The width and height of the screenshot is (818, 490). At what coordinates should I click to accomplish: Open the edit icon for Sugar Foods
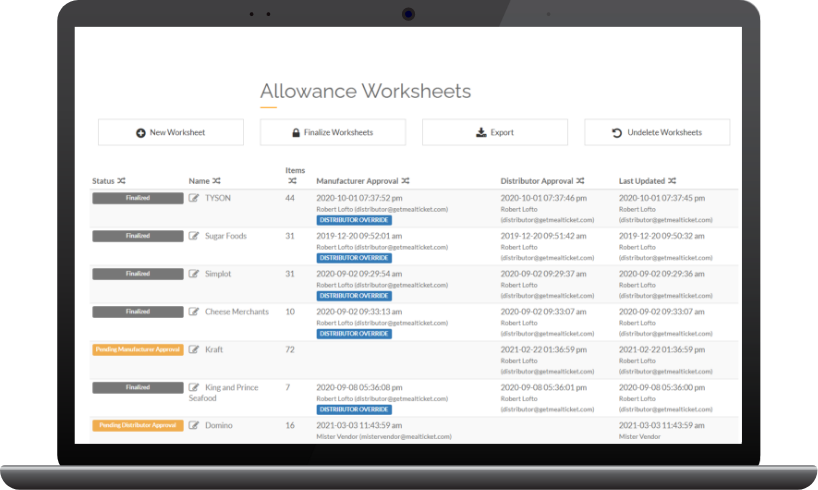(x=194, y=236)
